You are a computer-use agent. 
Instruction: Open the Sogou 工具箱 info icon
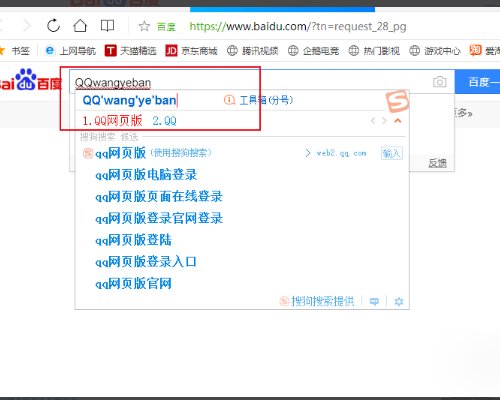(229, 100)
